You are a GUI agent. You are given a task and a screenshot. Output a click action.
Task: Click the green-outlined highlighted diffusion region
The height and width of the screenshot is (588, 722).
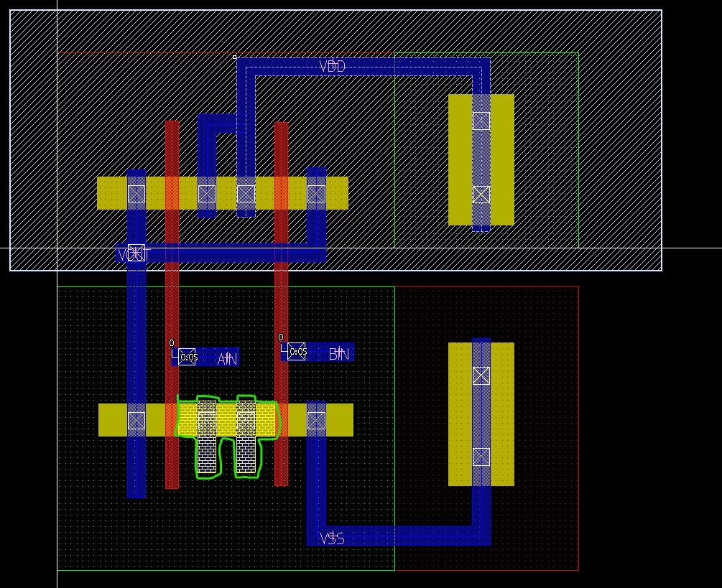(228, 419)
